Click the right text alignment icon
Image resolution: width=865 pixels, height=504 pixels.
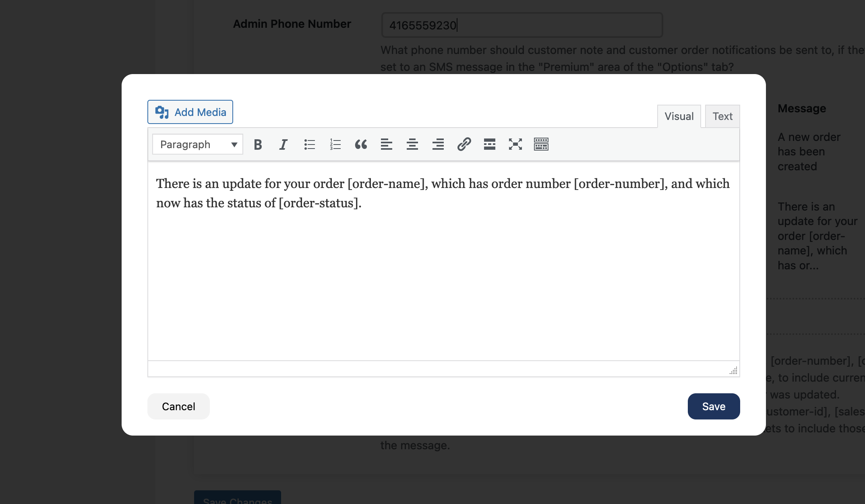coord(438,144)
